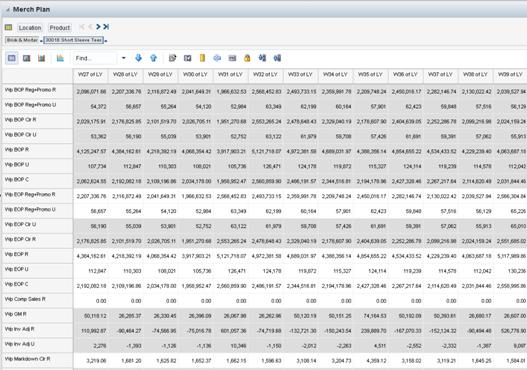This screenshot has width=527, height=370.
Task: Click the first blue arrows layout icon
Action: click(x=262, y=58)
